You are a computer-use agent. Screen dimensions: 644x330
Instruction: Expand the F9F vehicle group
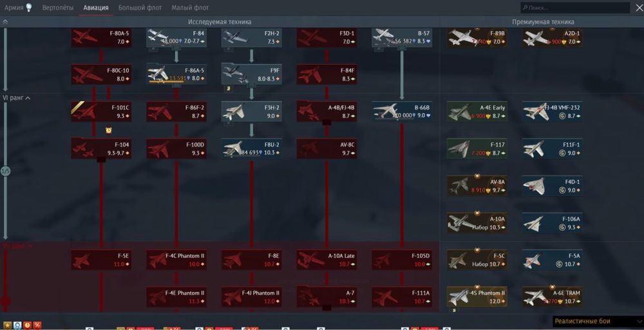(x=252, y=75)
